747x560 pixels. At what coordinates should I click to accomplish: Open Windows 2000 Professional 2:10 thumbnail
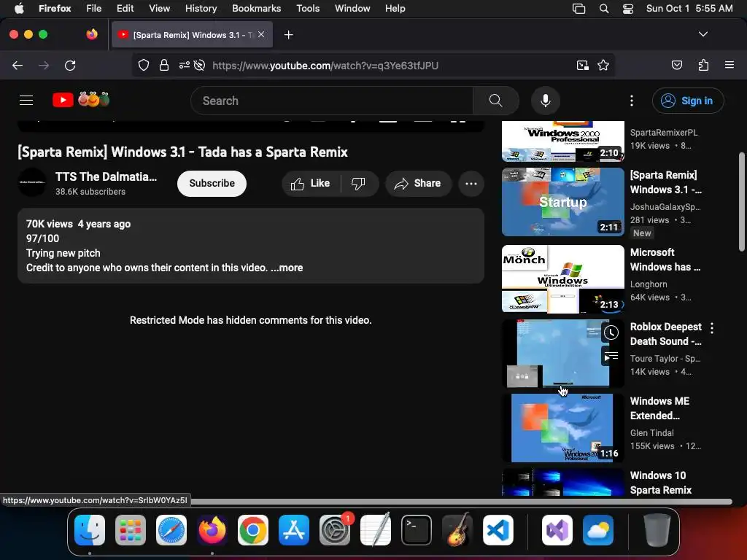coord(563,141)
